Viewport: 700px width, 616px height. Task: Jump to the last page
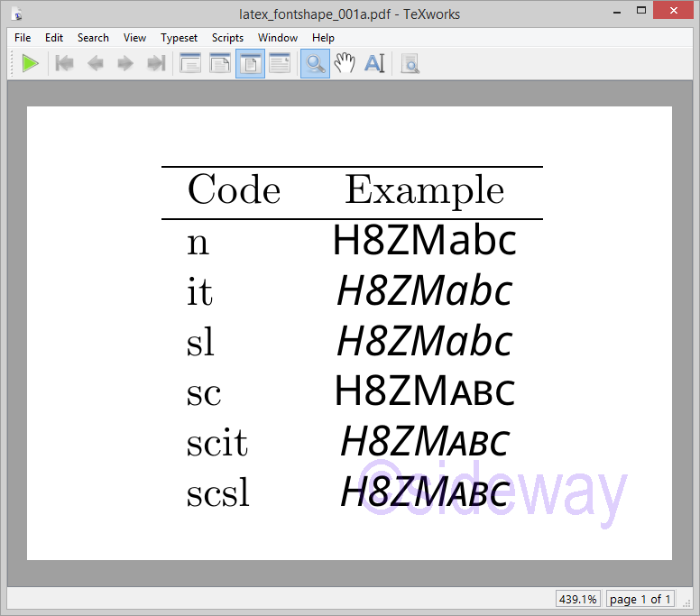click(x=156, y=63)
